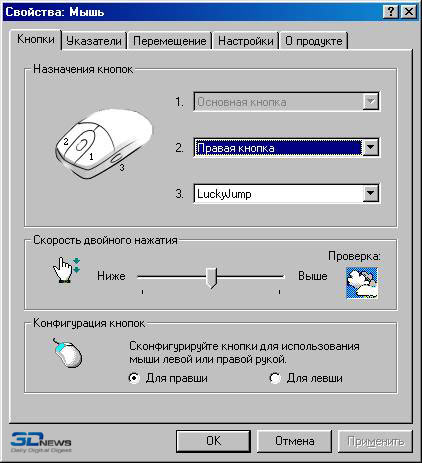Click the help question mark button
422x463 pixels.
tap(391, 12)
